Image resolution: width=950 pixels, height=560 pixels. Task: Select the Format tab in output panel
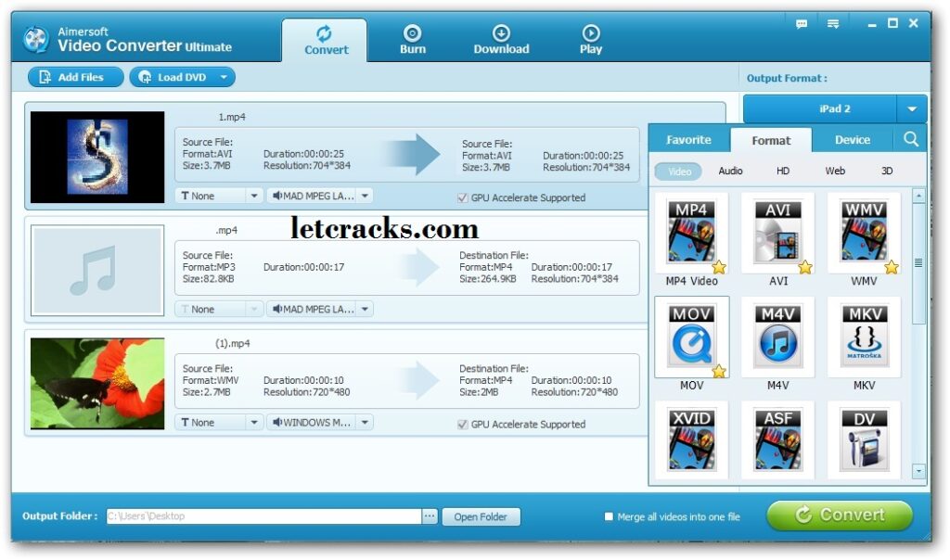click(771, 140)
